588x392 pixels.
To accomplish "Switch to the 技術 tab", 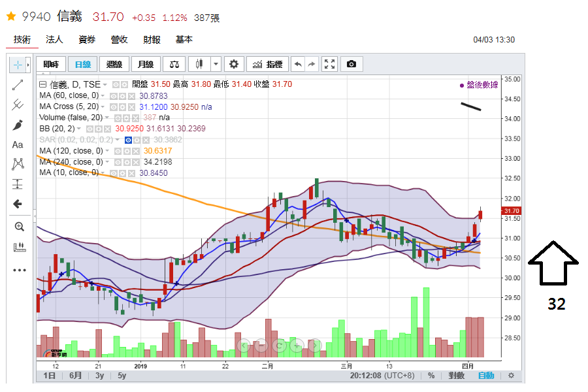I will (x=22, y=40).
